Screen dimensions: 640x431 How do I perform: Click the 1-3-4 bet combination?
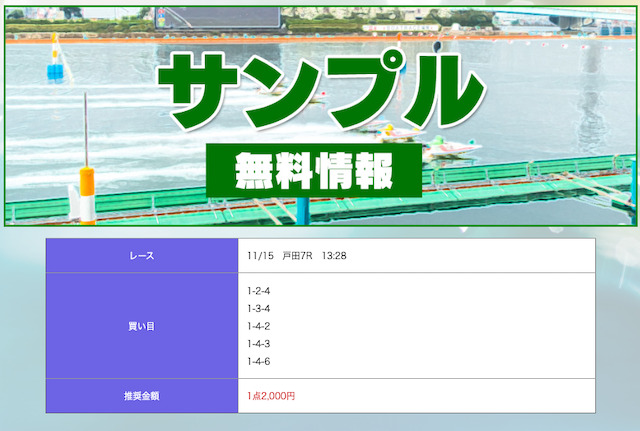click(x=259, y=309)
